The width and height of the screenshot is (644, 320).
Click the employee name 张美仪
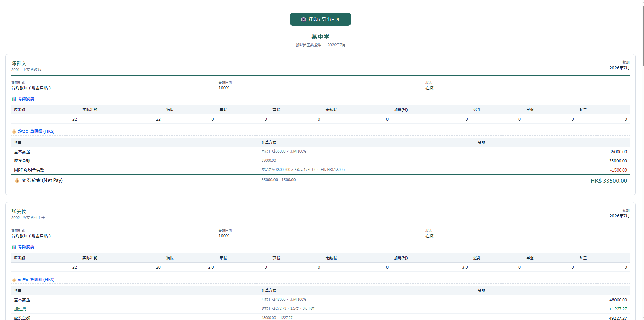[x=19, y=212]
